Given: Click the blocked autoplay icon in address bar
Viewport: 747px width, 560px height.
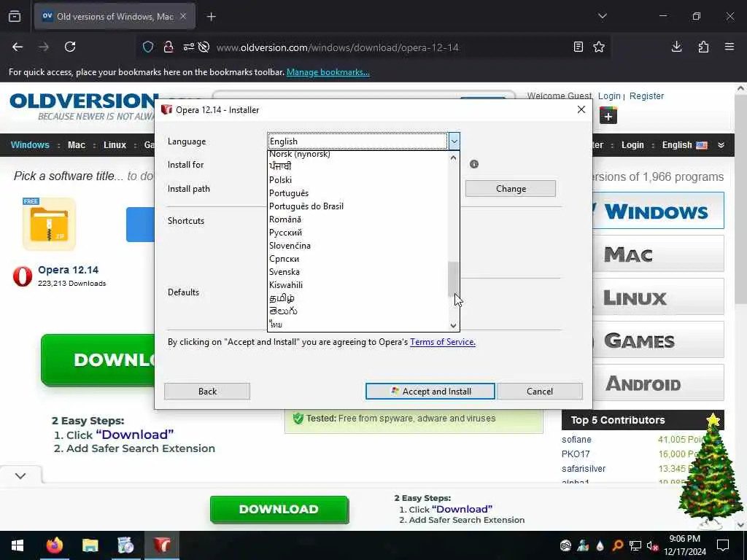Looking at the screenshot, I should (204, 47).
